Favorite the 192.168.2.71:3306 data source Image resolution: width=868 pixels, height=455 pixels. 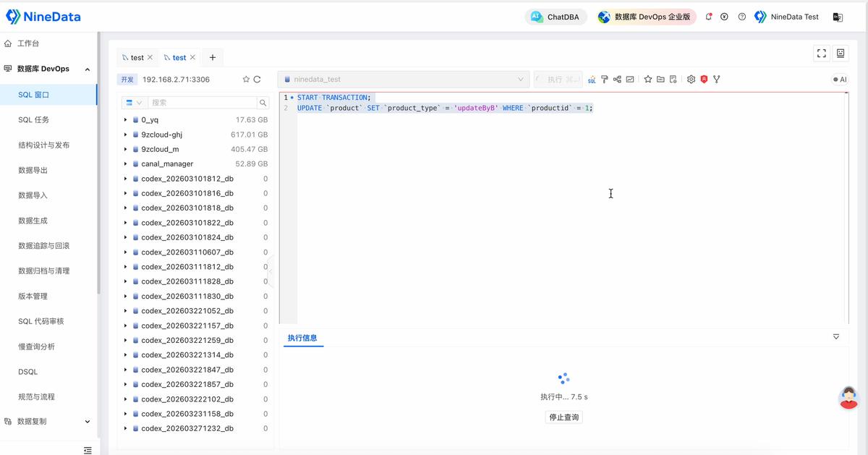click(x=246, y=80)
